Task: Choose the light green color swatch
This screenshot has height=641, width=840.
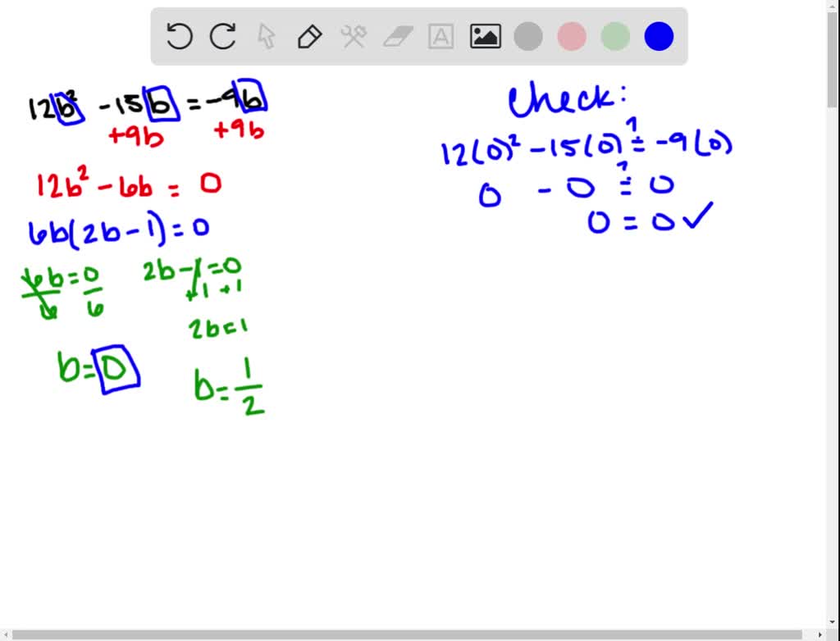Action: [615, 36]
